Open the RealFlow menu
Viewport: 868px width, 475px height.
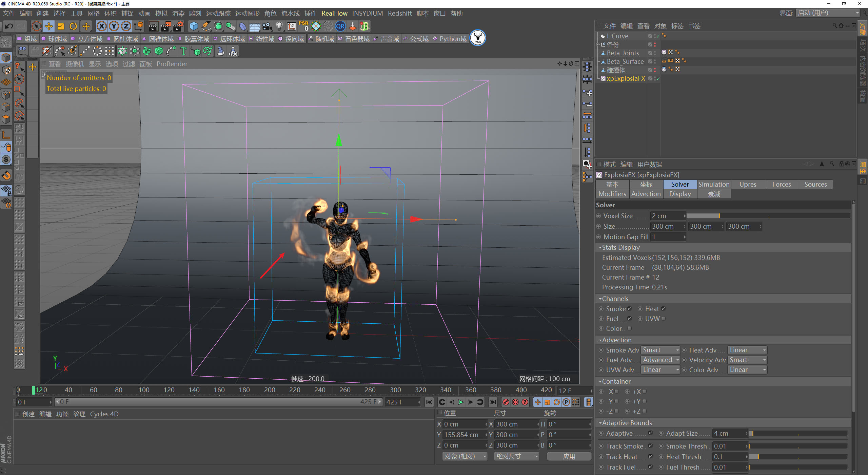click(334, 13)
